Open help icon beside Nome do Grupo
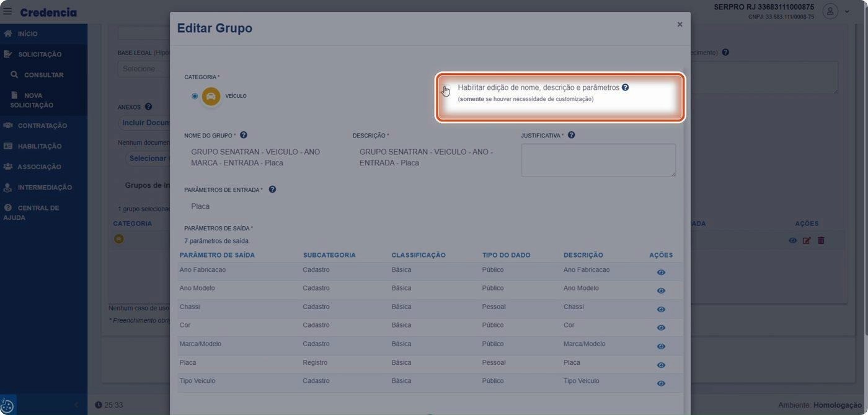The width and height of the screenshot is (868, 415). [244, 135]
